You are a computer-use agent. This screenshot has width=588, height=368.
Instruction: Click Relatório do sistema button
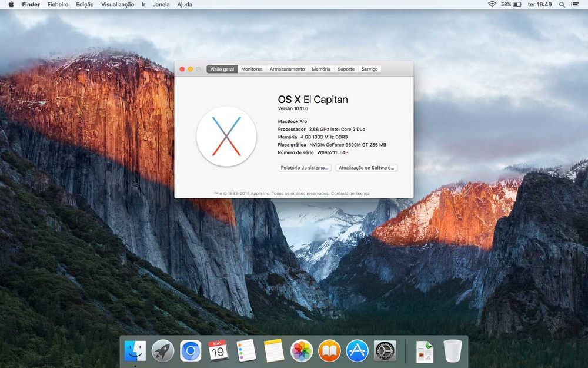click(305, 168)
